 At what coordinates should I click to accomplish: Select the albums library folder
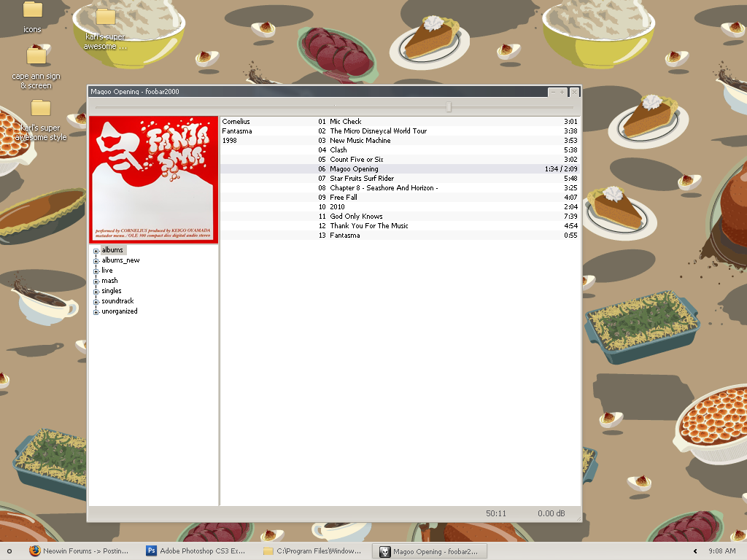coord(112,250)
